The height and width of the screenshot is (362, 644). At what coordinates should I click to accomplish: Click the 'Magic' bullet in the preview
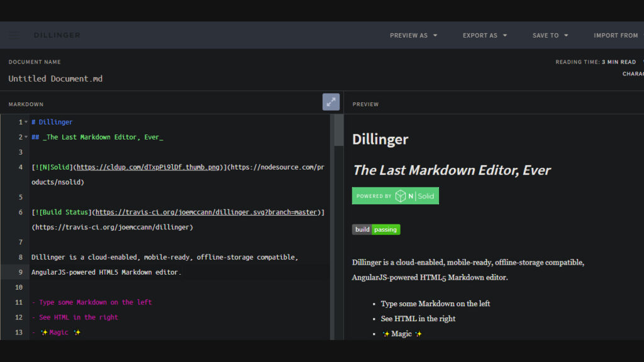[x=402, y=334]
